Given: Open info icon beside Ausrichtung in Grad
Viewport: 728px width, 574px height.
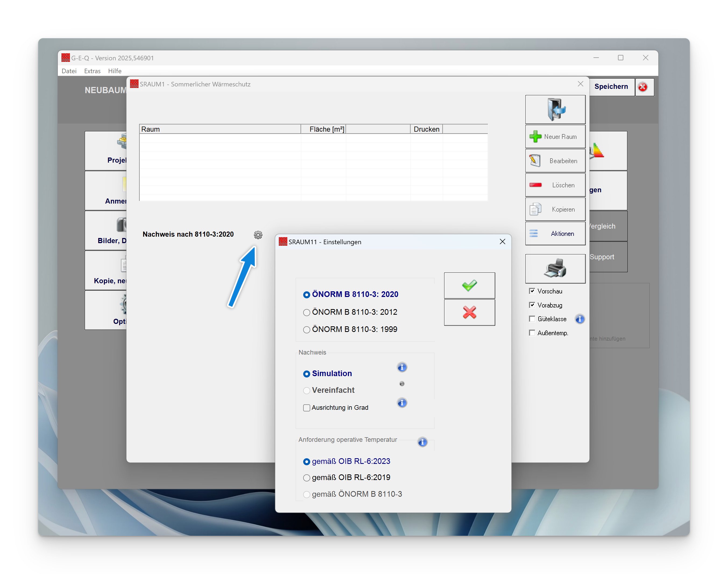Looking at the screenshot, I should [402, 402].
